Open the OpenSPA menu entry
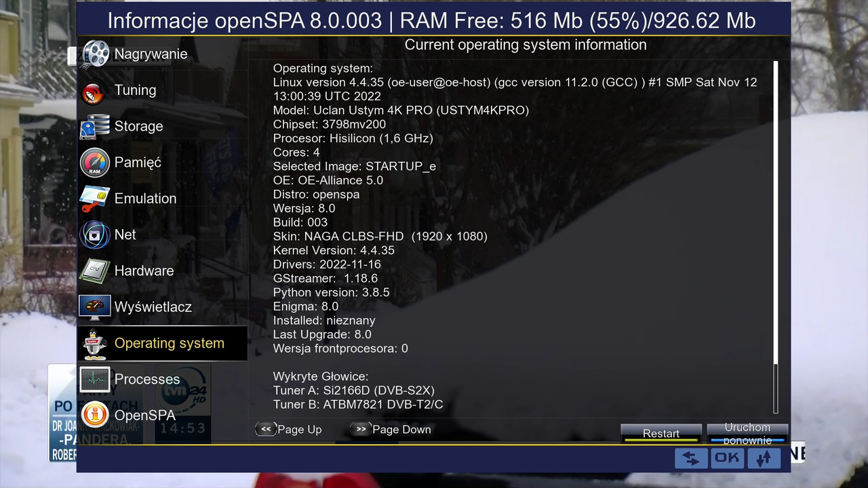This screenshot has width=868, height=488. (162, 415)
